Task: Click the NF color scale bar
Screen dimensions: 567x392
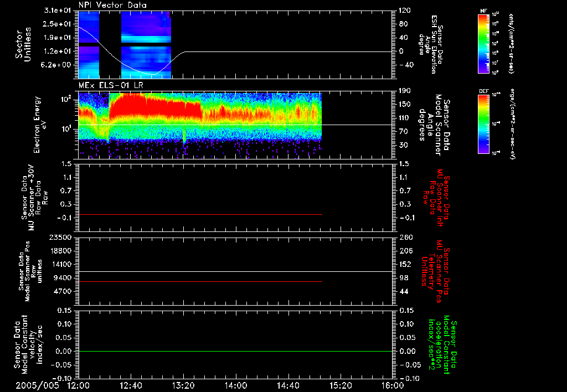Action: [484, 43]
